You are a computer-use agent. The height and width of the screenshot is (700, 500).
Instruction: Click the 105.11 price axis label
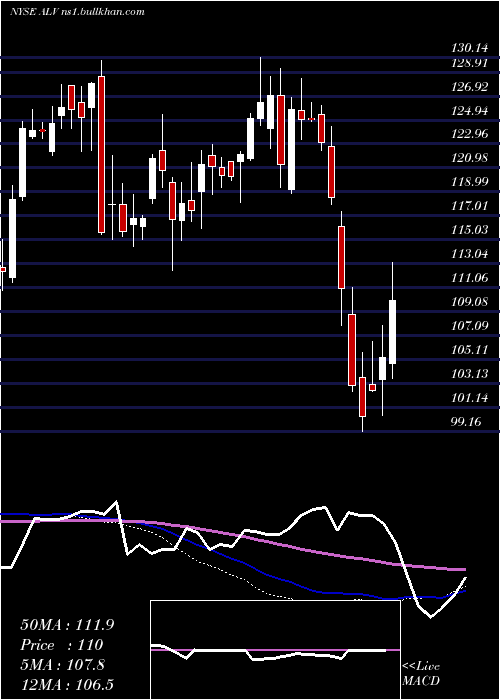coord(469,349)
